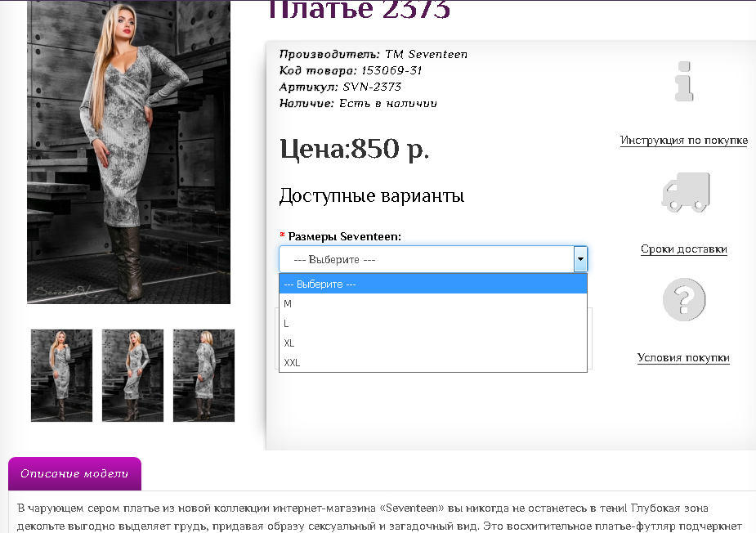Open the first small dress thumbnail
Viewport: 756px width, 533px height.
pyautogui.click(x=61, y=375)
